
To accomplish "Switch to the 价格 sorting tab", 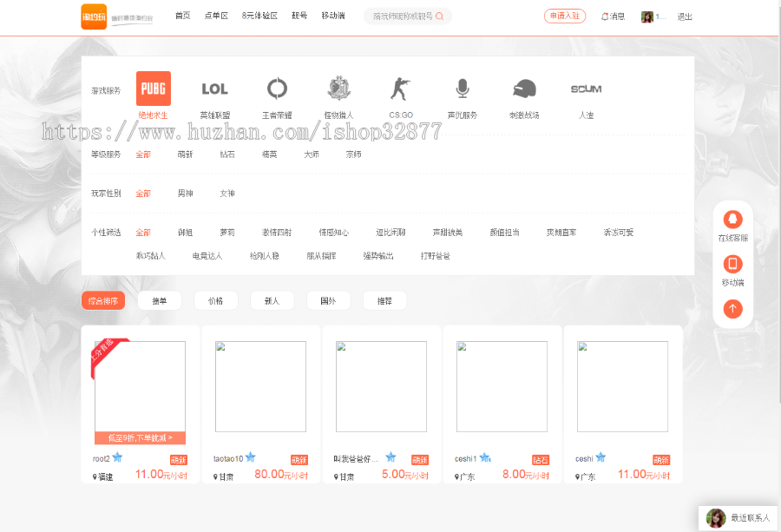I will click(215, 300).
